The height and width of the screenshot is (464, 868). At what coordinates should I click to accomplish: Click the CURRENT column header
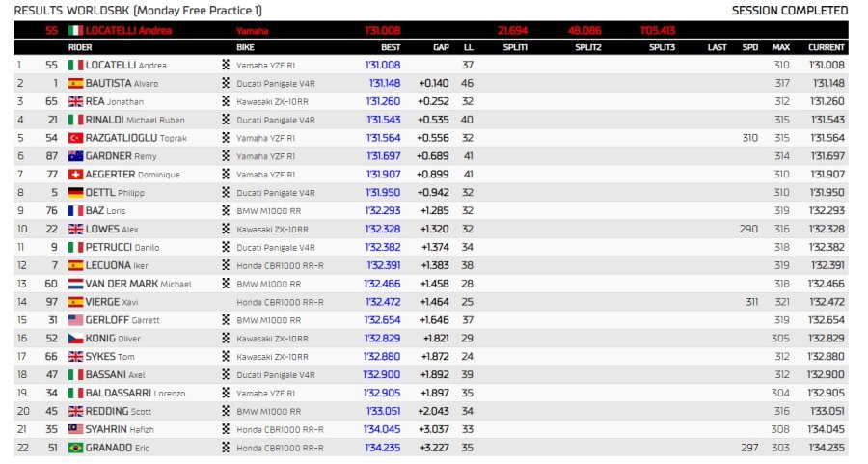tap(827, 47)
